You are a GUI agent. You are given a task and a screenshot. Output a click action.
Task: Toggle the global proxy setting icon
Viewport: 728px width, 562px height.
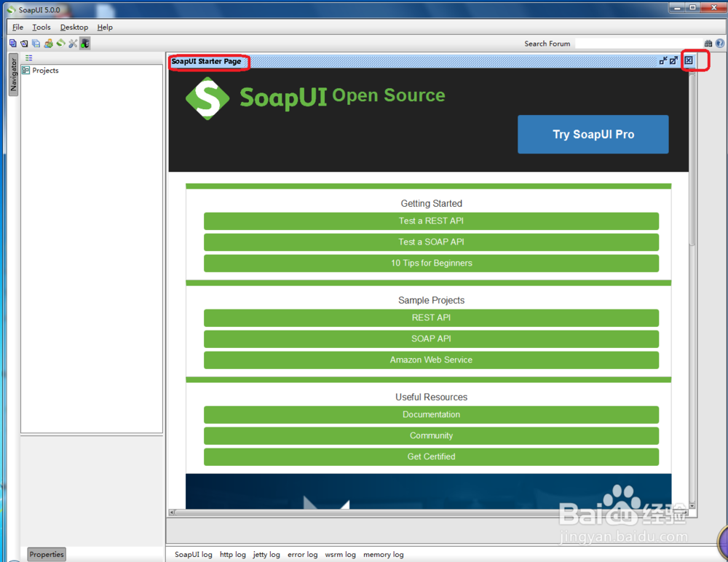(84, 43)
